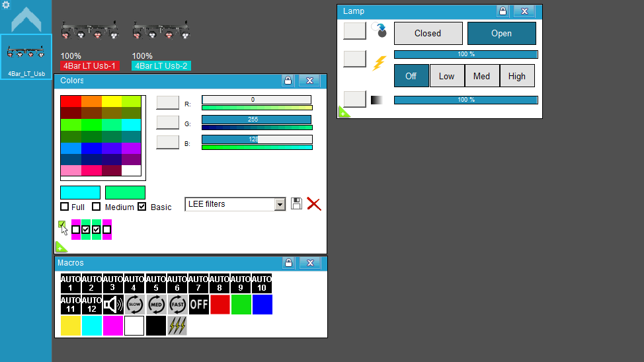Apply the yellow color macro

pyautogui.click(x=71, y=326)
